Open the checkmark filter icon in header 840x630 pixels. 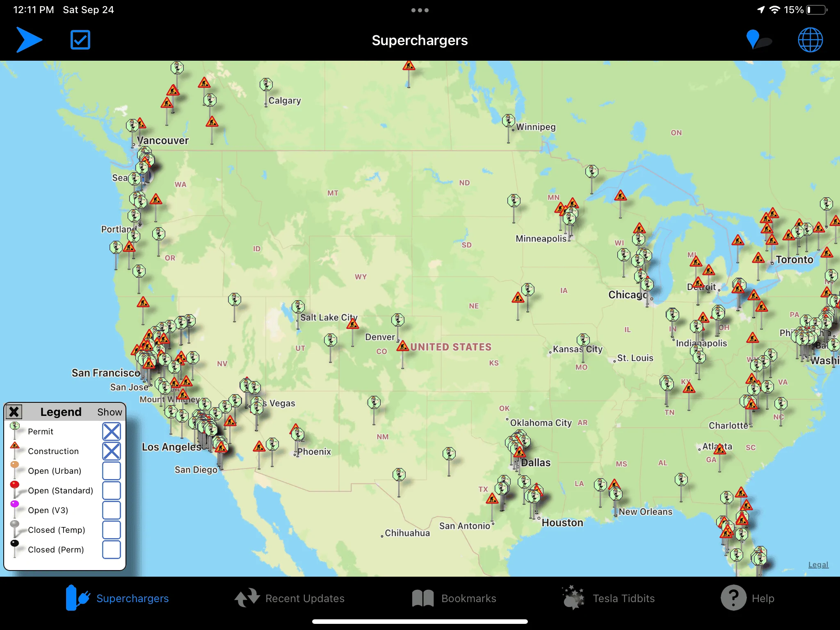(80, 40)
